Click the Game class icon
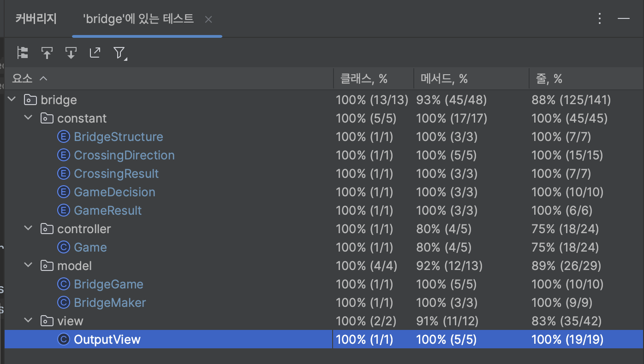 click(x=63, y=247)
